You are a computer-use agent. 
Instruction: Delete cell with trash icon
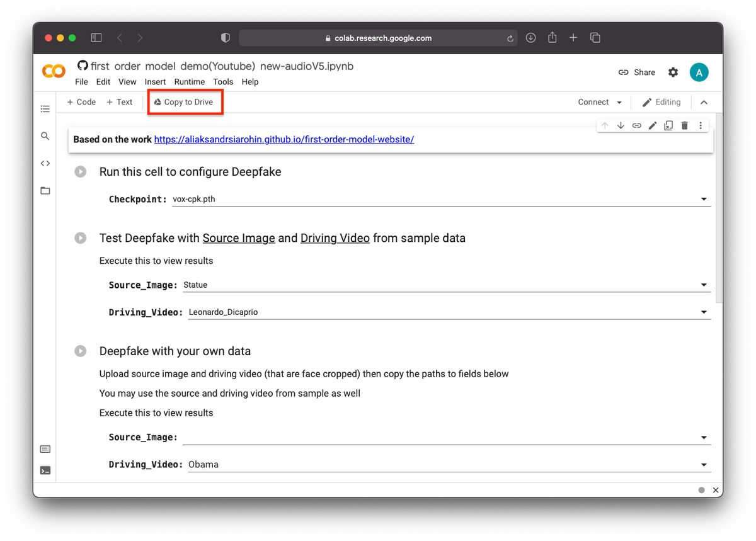click(x=685, y=126)
